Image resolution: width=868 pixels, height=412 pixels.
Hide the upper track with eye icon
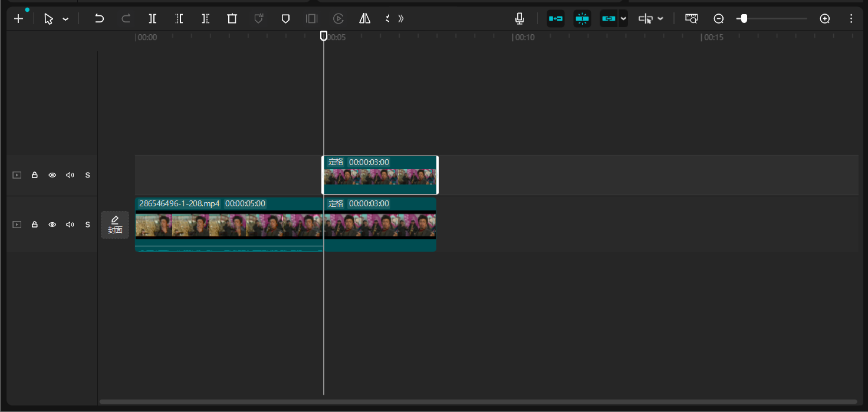[x=52, y=175]
